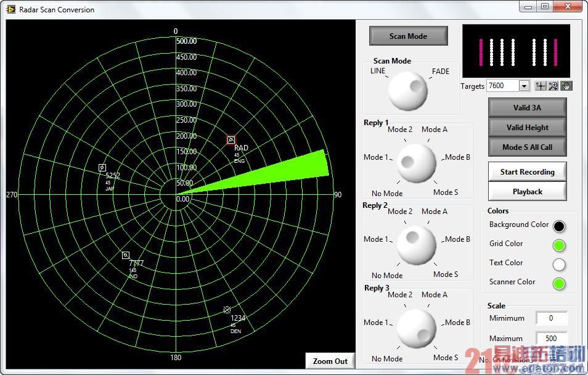588x375 pixels.
Task: Activate the pan hand tool beside the zoom tool
Action: 566,86
